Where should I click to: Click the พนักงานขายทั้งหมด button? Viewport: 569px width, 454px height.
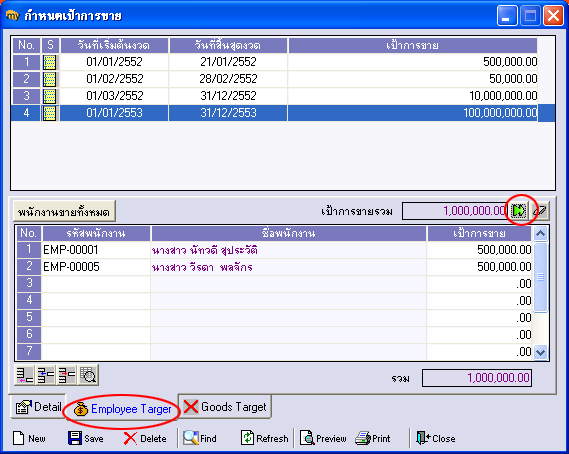[x=64, y=211]
